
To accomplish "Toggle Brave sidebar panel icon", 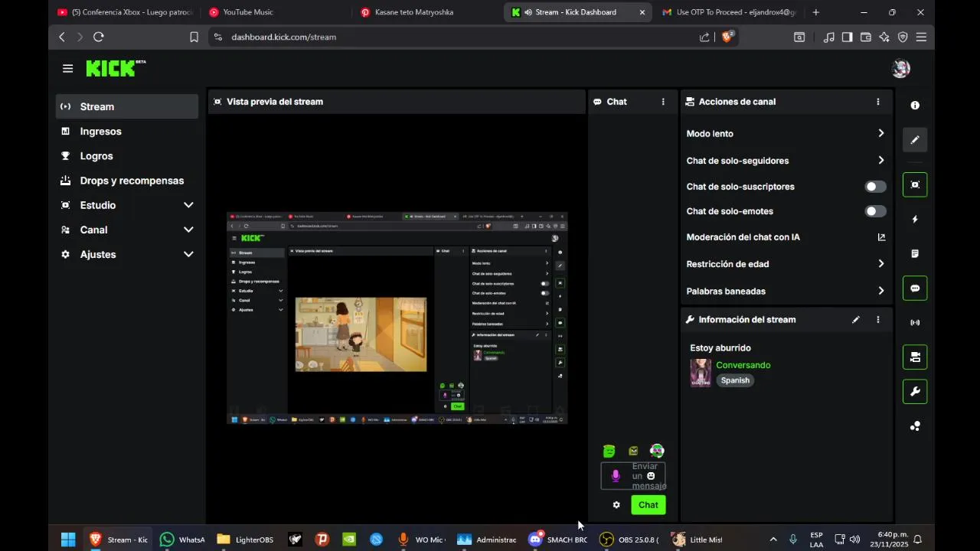I will (848, 37).
